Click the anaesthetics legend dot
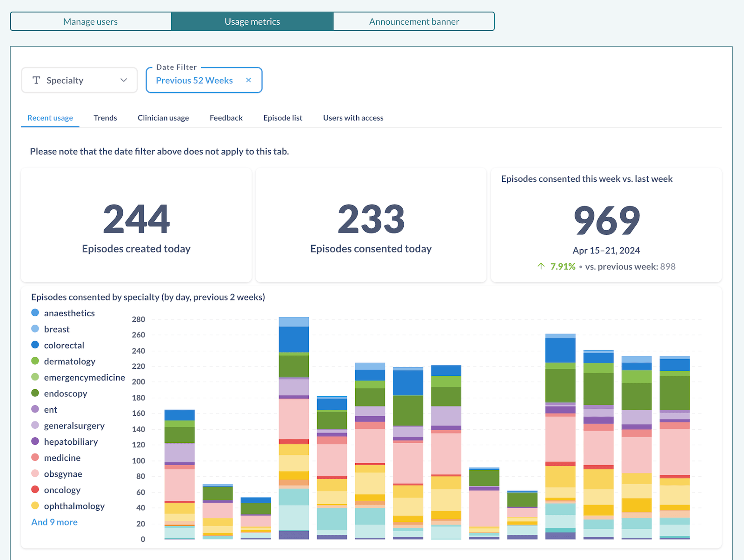This screenshot has width=744, height=560. point(35,313)
